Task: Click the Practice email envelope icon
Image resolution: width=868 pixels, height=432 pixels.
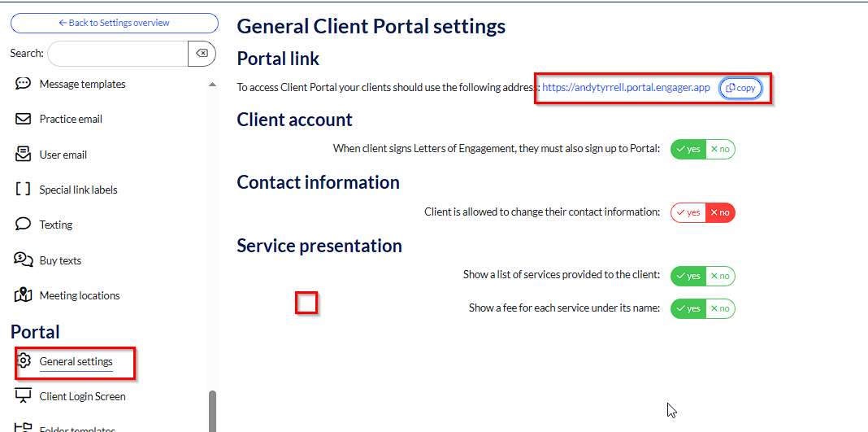Action: point(23,119)
